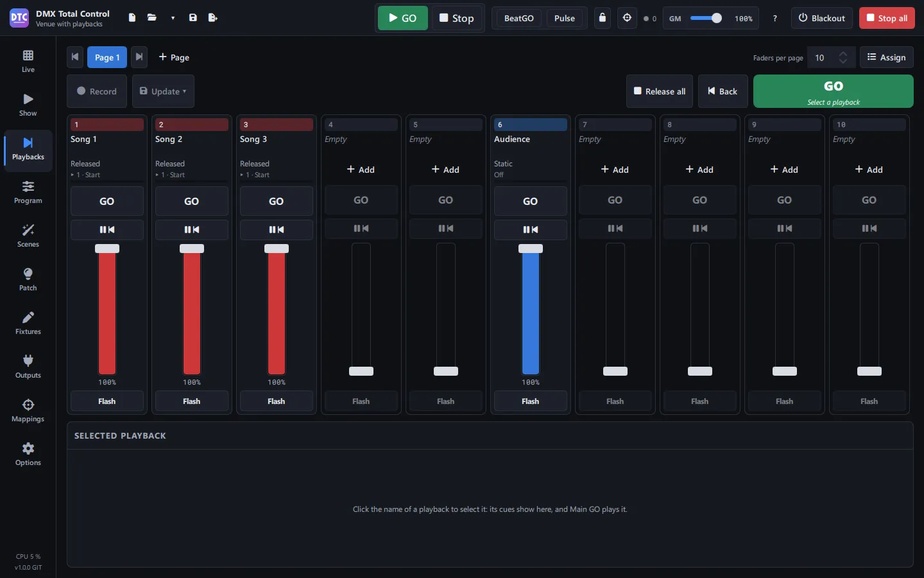Click the Faders per page stepper arrows
The width and height of the screenshot is (924, 578).
pyautogui.click(x=843, y=57)
